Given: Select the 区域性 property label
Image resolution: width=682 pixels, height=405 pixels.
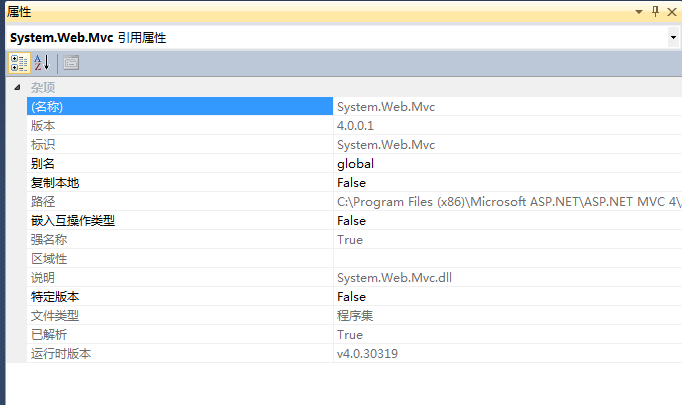Looking at the screenshot, I should point(49,259).
